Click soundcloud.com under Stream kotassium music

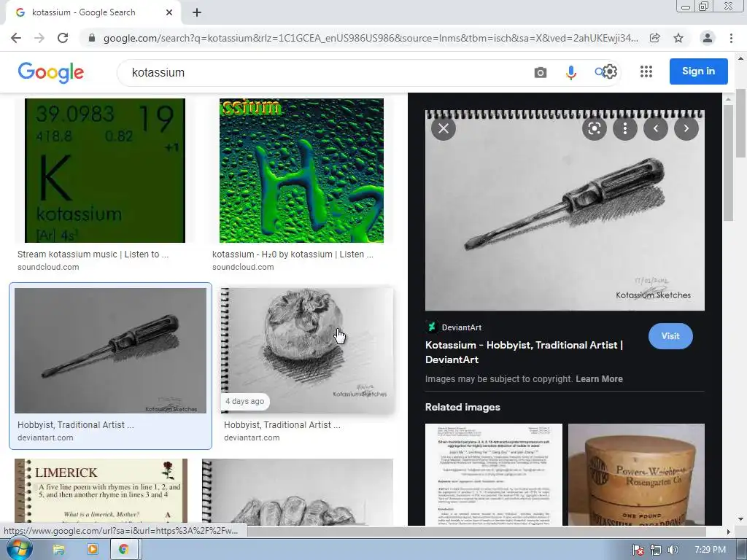coord(48,267)
